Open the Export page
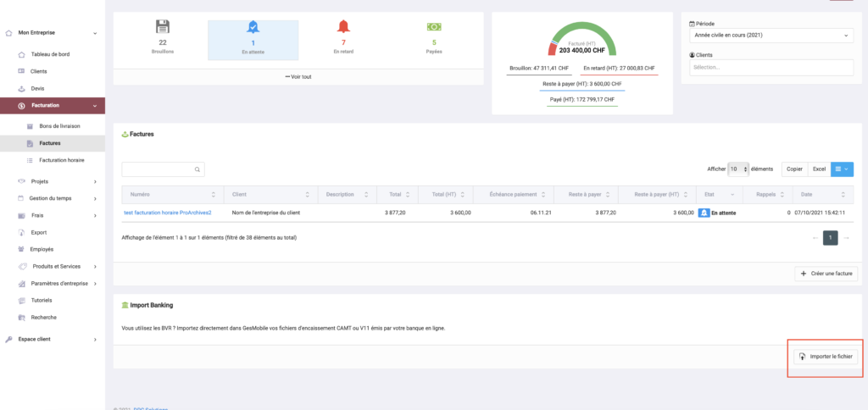Screen dimensions: 868x410 coord(39,232)
